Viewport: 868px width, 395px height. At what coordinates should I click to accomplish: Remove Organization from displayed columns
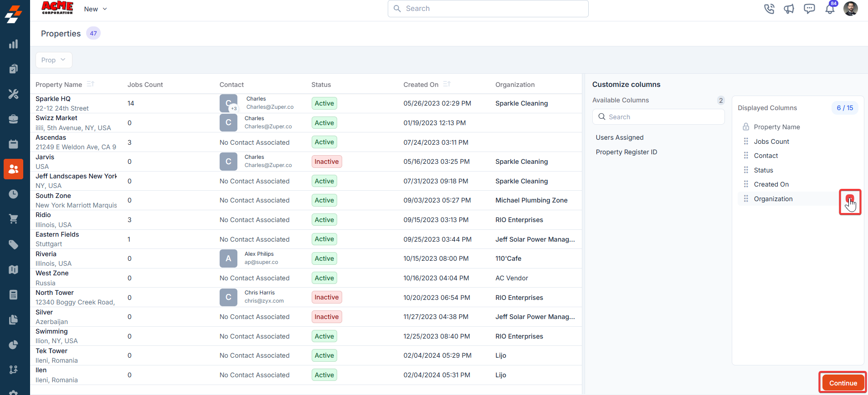(850, 199)
